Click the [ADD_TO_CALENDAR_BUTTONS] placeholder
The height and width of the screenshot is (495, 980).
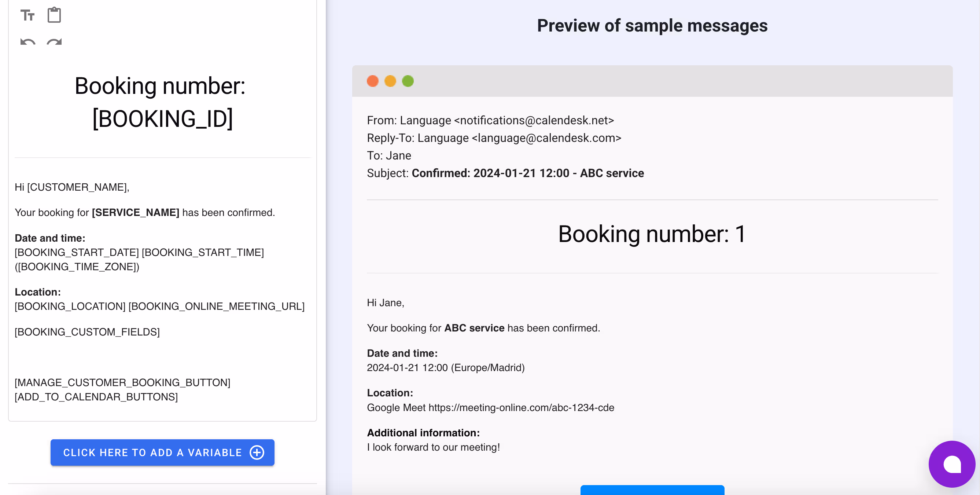point(96,397)
